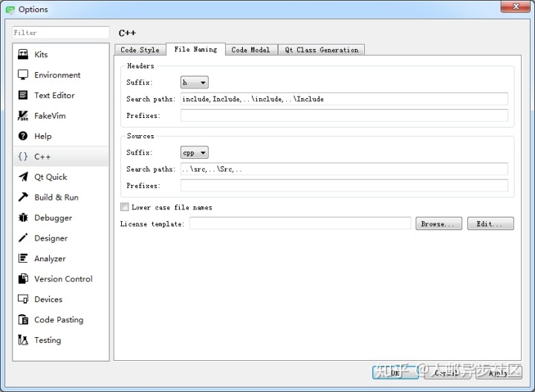Open the Analyzer icon
The image size is (535, 392).
click(23, 258)
